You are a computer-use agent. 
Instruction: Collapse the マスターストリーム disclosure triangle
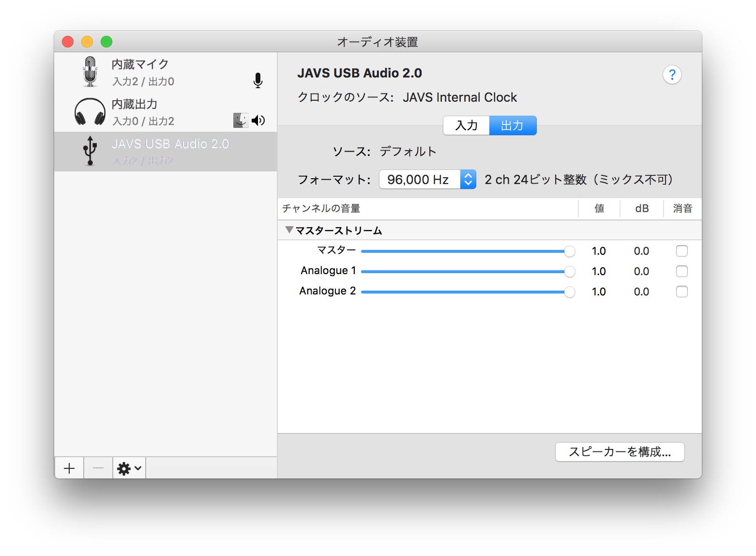(x=289, y=230)
